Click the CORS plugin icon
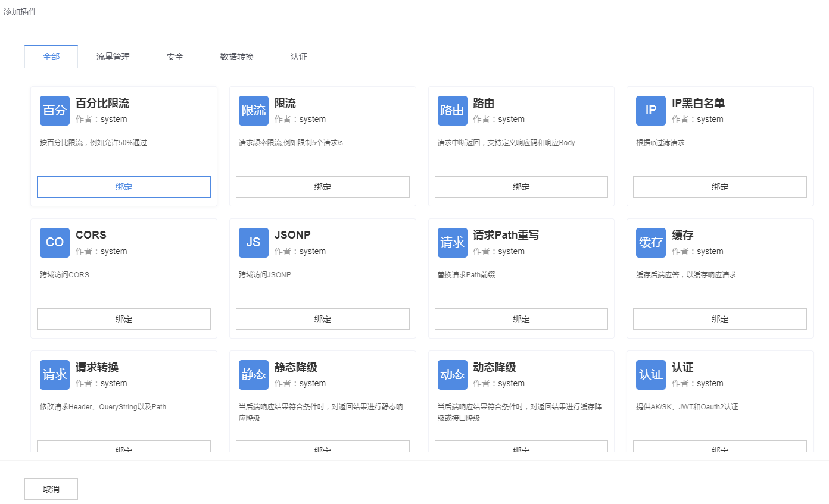This screenshot has width=829, height=504. [55, 243]
